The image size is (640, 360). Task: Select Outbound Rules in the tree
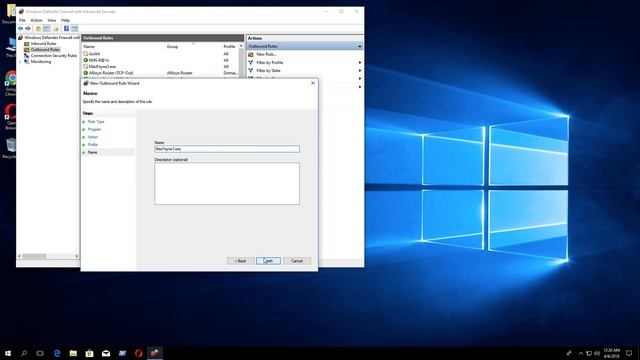click(x=45, y=49)
